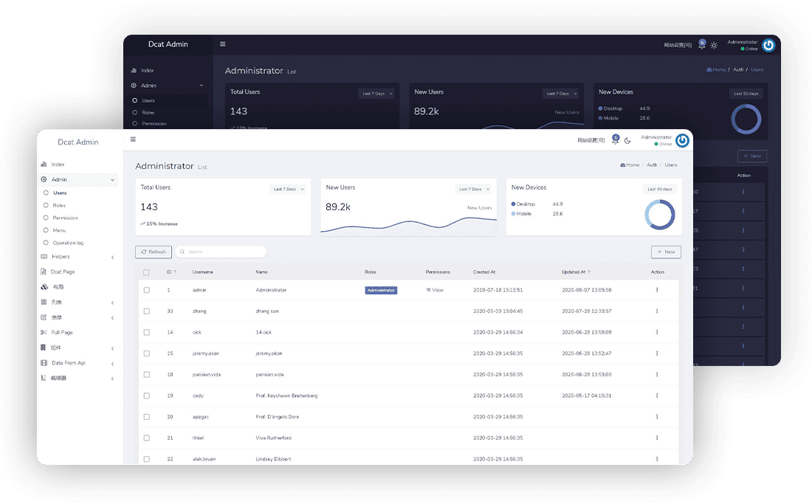
Task: Open action menu for zhang row
Action: [x=657, y=311]
